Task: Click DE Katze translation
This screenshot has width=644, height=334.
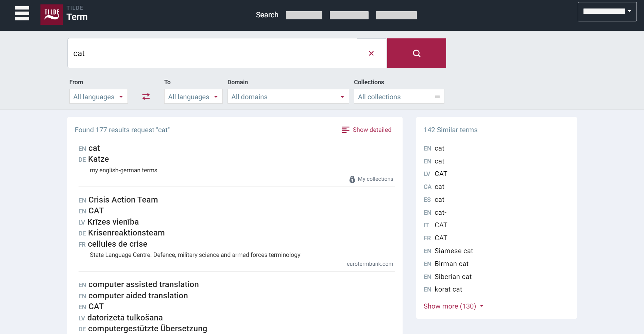Action: point(98,159)
